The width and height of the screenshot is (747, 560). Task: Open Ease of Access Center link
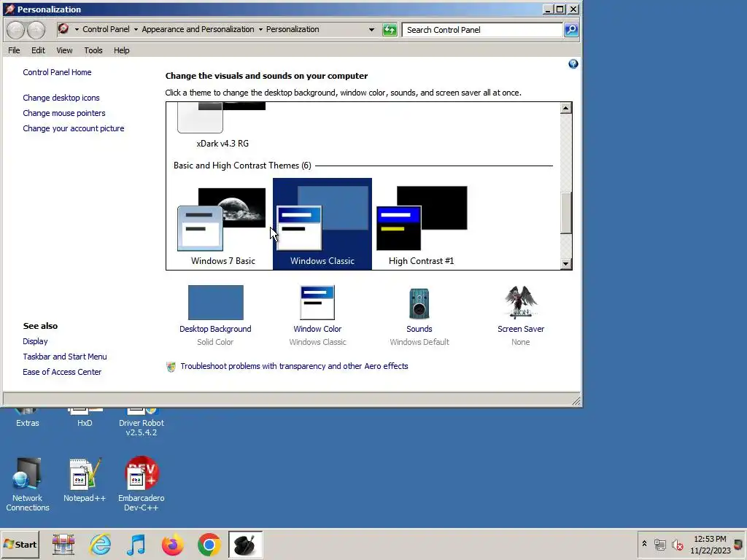click(62, 372)
